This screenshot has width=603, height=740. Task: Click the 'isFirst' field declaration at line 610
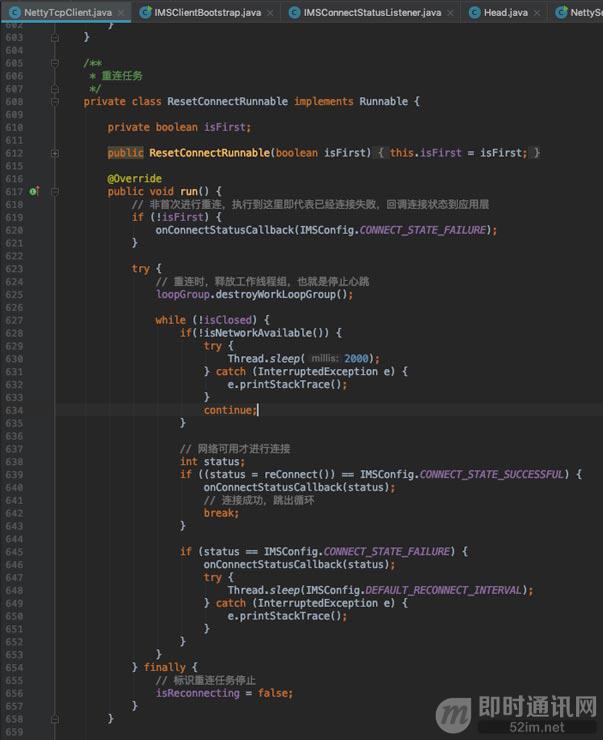tap(225, 127)
